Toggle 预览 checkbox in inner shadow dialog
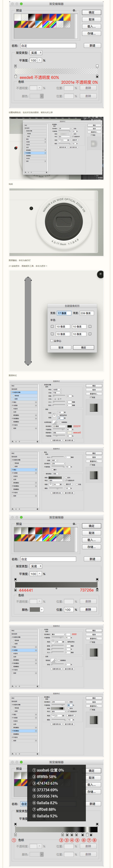 click(x=91, y=642)
